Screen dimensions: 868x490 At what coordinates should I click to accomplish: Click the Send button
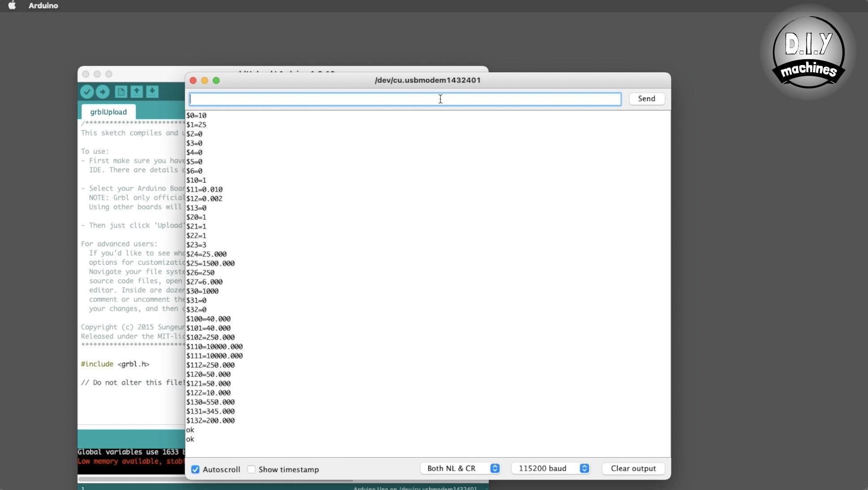click(647, 98)
